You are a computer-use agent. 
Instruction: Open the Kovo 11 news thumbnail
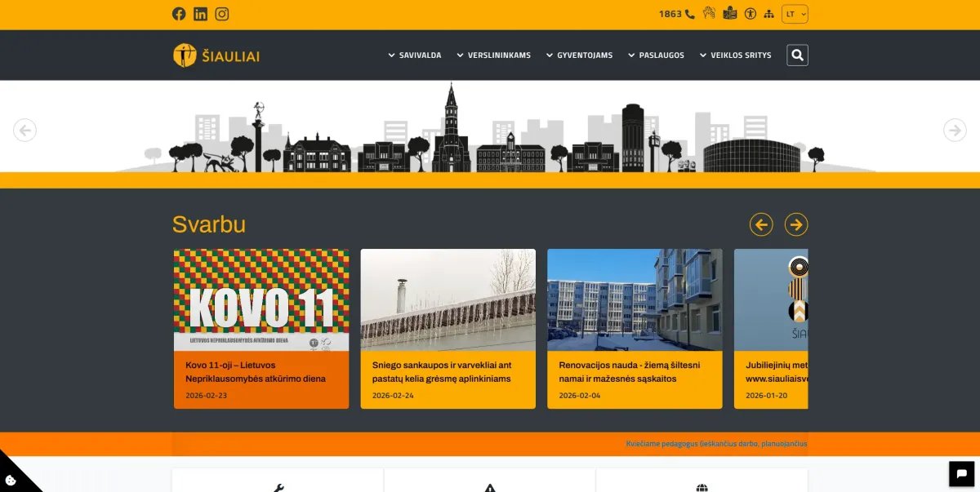tap(261, 300)
